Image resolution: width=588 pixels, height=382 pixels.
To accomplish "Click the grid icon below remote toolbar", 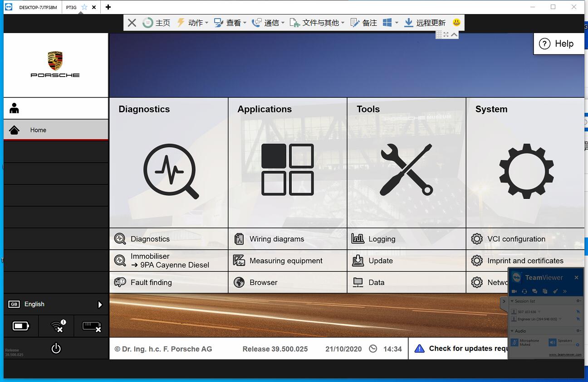I will click(439, 34).
